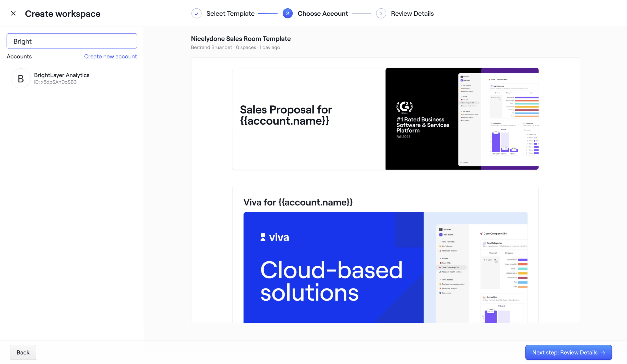Click the Create workspace title
The width and height of the screenshot is (627, 364).
tap(63, 14)
